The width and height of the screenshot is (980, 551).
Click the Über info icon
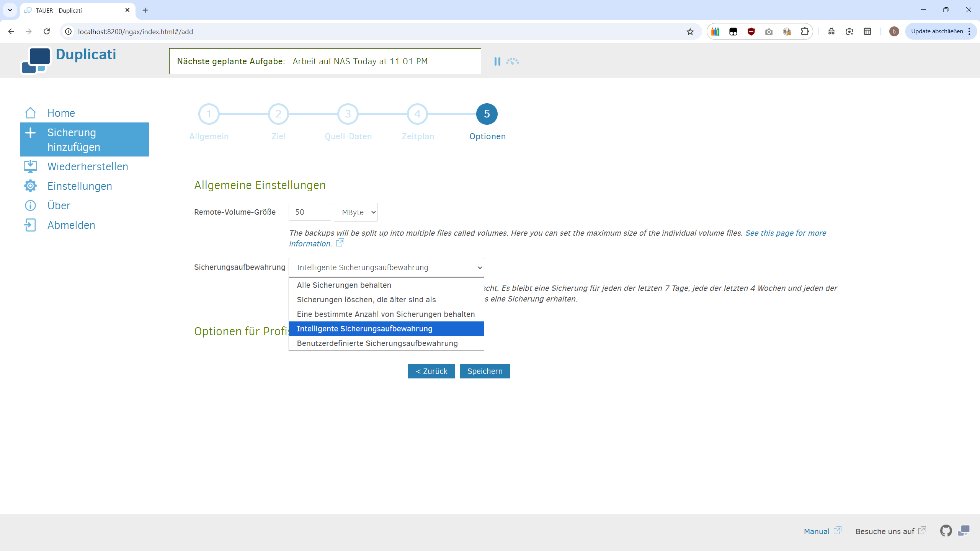coord(30,205)
